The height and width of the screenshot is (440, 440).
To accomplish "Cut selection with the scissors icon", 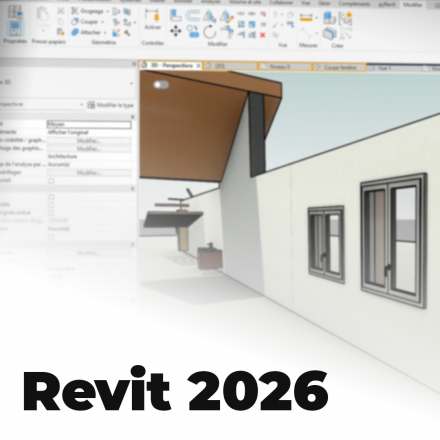I will click(60, 11).
